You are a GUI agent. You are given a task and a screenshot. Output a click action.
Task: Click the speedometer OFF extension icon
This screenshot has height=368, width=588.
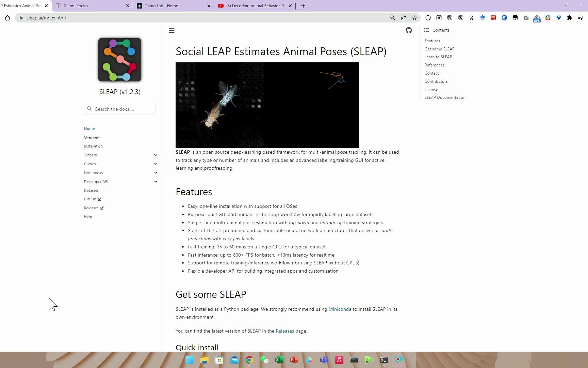click(x=537, y=18)
